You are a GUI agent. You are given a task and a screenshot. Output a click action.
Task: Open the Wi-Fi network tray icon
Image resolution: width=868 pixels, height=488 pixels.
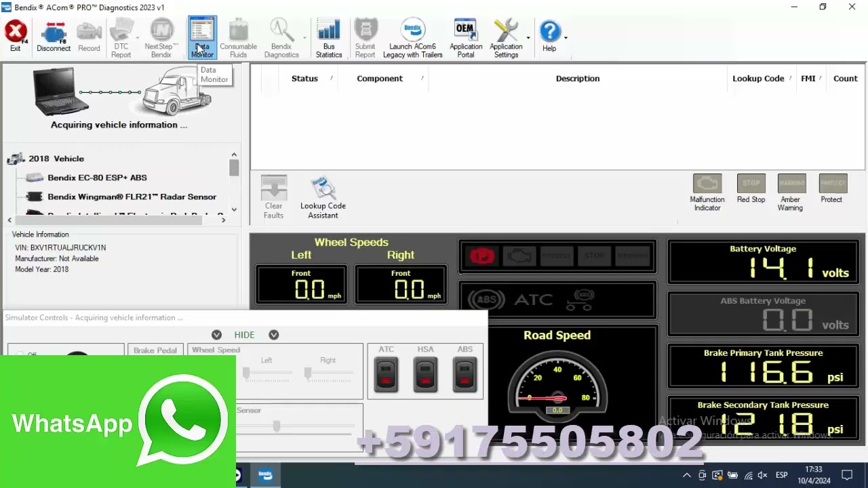pos(749,475)
